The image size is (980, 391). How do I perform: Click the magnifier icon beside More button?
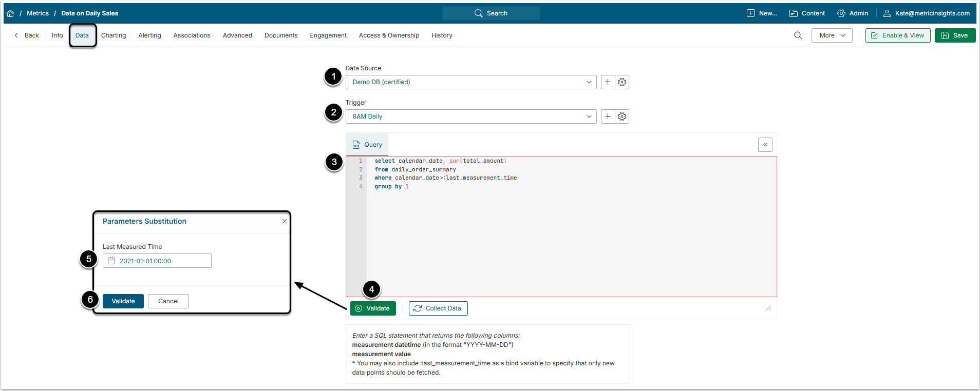(x=798, y=35)
